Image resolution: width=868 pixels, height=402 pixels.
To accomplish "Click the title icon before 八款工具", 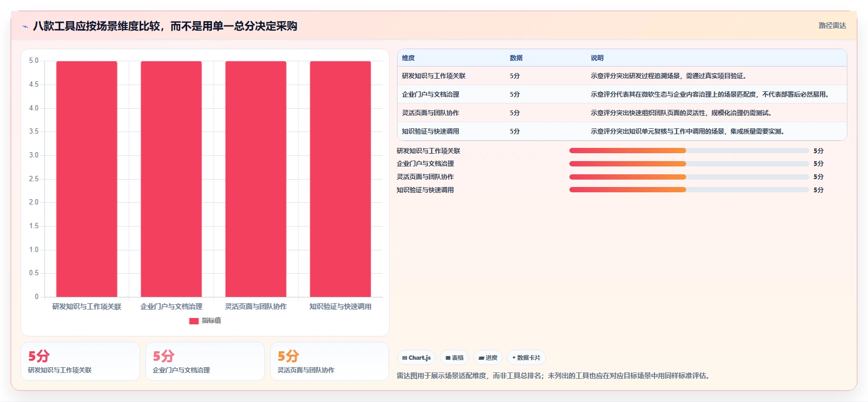I will (25, 26).
